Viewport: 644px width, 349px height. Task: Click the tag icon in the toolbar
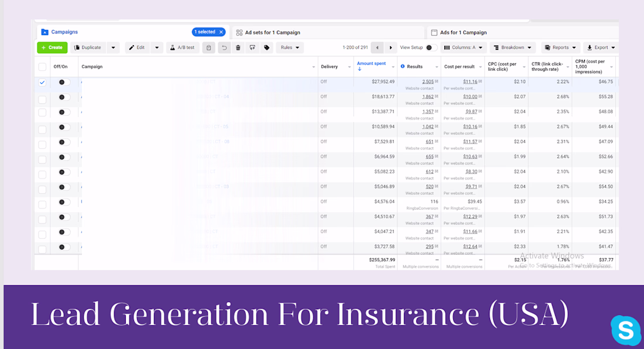point(266,47)
